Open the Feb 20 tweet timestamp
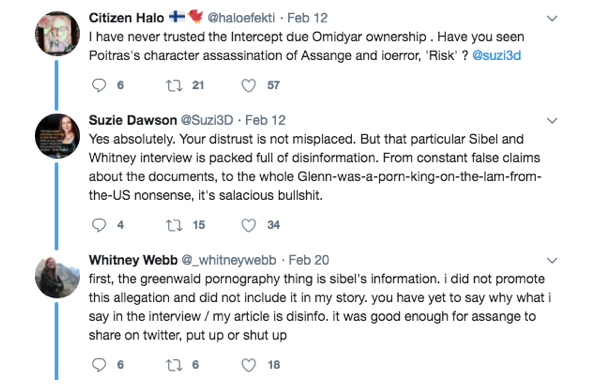This screenshot has width=599, height=389. pos(309,260)
